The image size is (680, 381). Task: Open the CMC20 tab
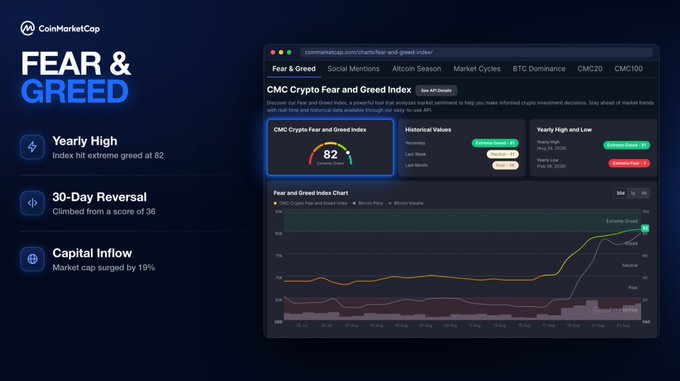[x=590, y=69]
